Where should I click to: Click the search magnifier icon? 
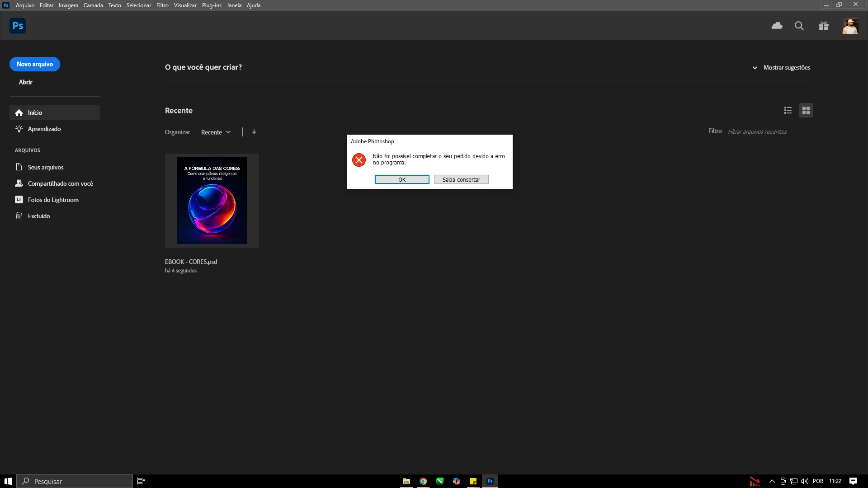coord(799,26)
